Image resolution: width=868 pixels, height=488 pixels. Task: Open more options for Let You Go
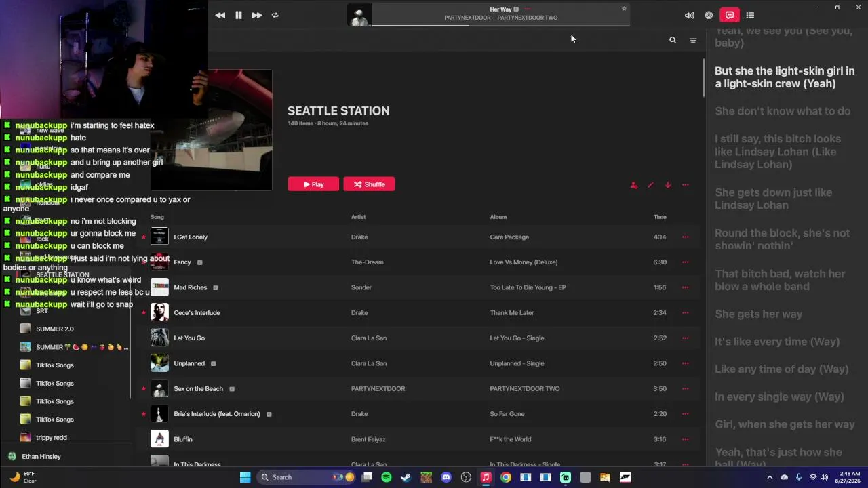686,338
